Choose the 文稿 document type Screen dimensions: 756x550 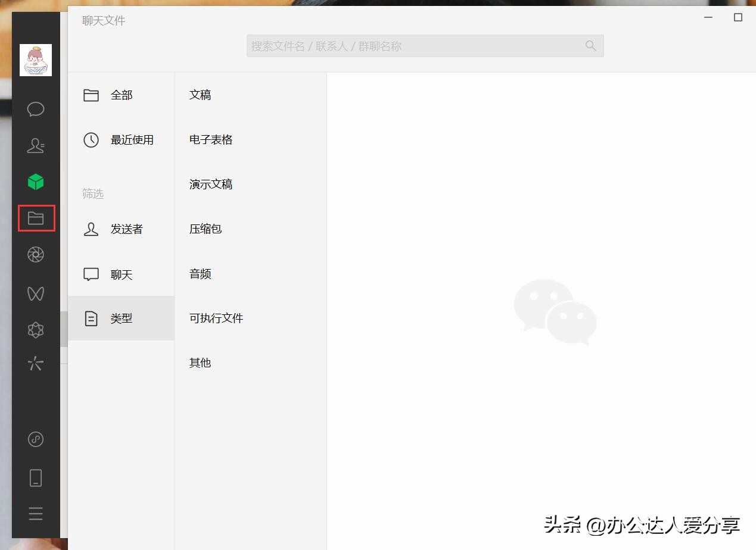(200, 95)
